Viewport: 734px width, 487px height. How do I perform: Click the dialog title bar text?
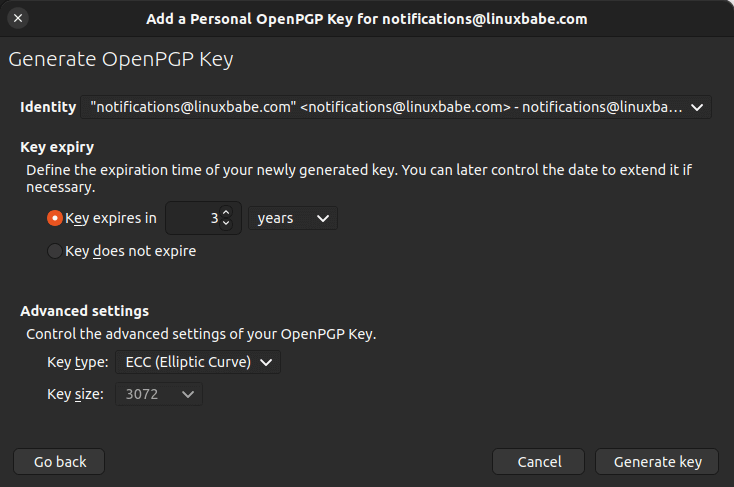tap(367, 18)
